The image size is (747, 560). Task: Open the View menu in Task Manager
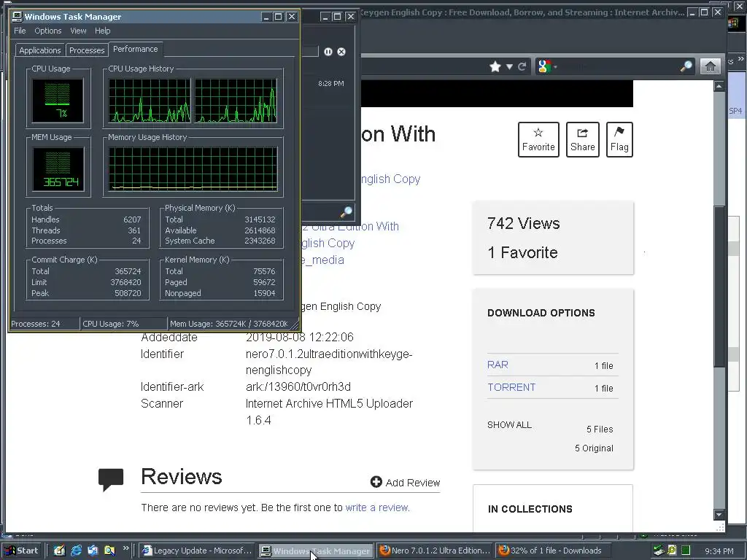78,31
